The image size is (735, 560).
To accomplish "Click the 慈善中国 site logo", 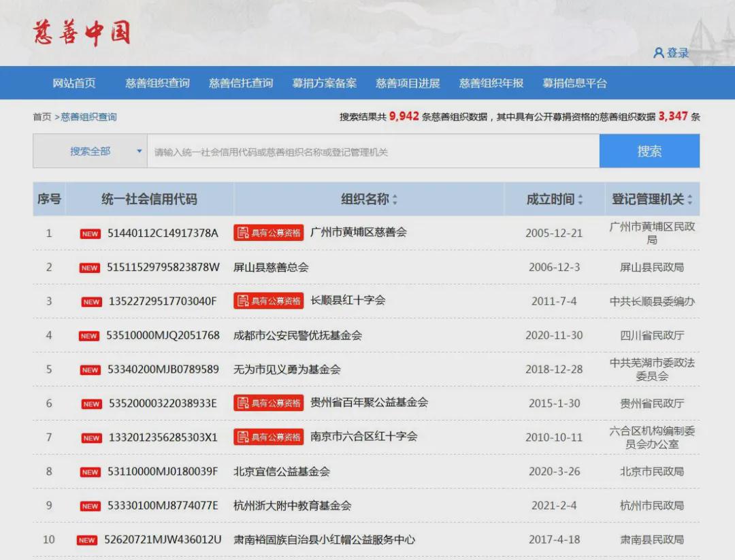I will tap(82, 33).
